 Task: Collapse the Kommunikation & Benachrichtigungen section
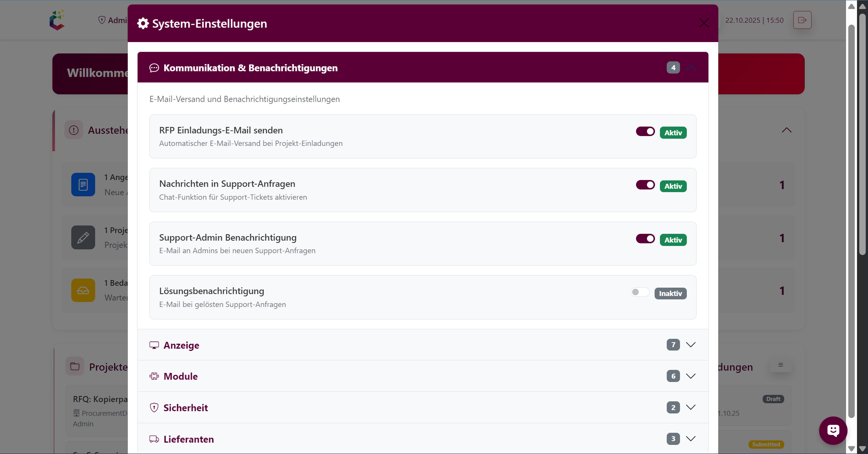[691, 68]
